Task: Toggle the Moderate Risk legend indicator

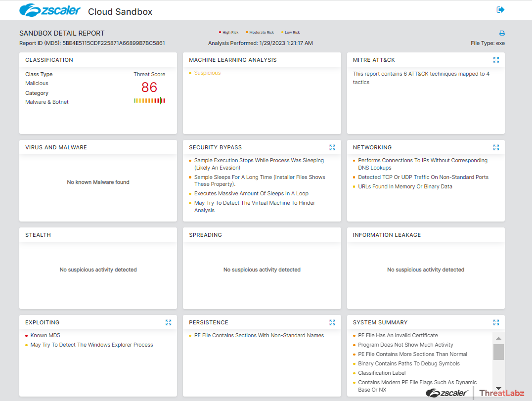Action: click(x=260, y=32)
